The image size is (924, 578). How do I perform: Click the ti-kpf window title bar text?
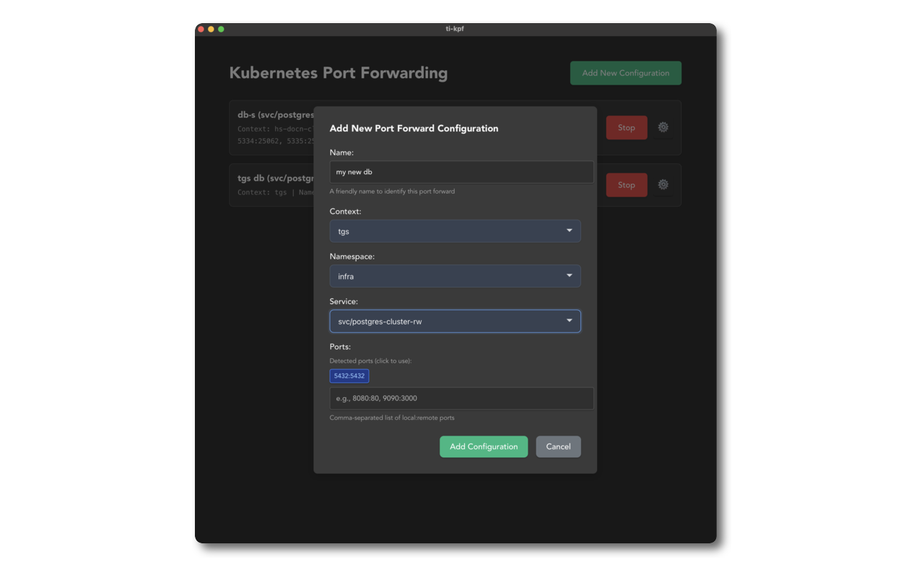(x=455, y=29)
